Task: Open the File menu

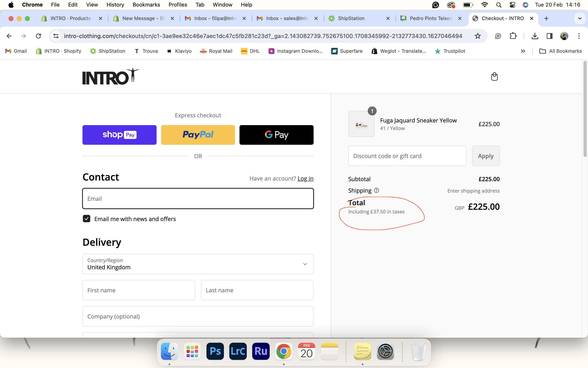Action: [55, 5]
